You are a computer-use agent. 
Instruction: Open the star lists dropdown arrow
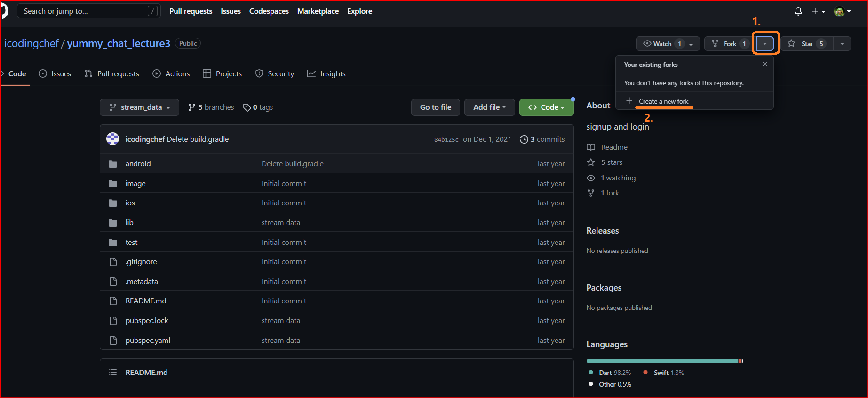[842, 44]
